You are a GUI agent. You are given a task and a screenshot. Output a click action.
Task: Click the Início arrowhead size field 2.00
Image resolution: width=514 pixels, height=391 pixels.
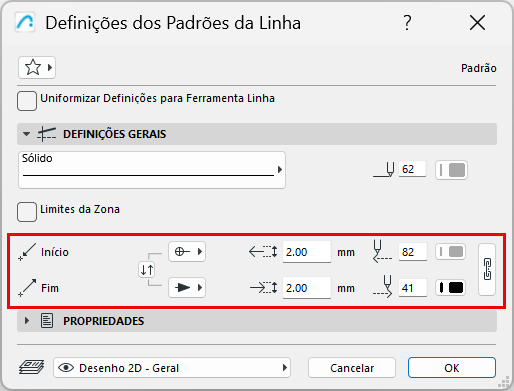coord(307,252)
